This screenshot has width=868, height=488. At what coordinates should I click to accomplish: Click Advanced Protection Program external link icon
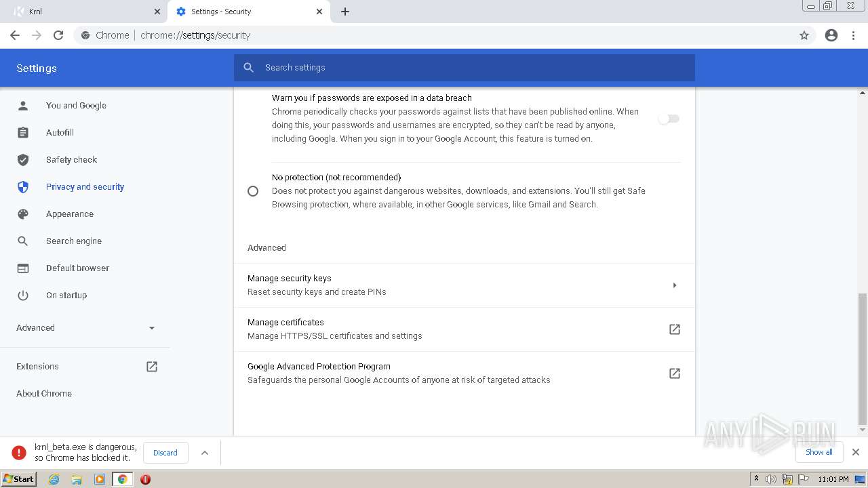pyautogui.click(x=675, y=373)
